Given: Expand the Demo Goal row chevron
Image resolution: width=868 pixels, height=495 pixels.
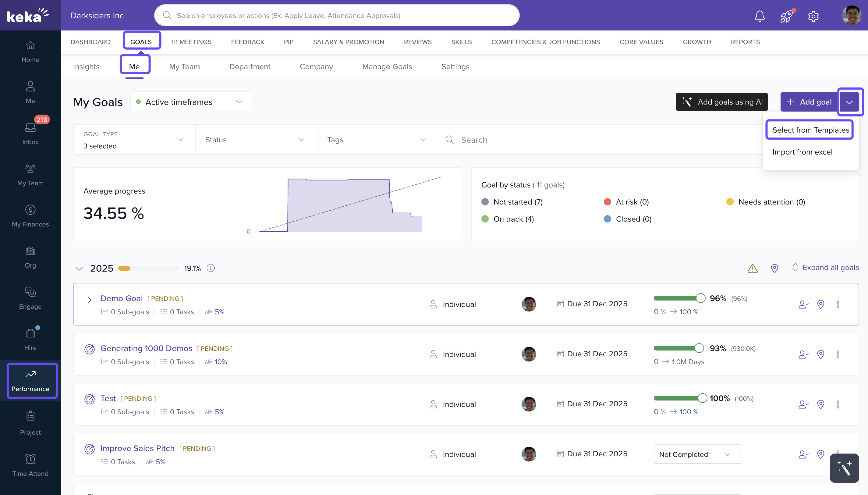Looking at the screenshot, I should (x=89, y=300).
